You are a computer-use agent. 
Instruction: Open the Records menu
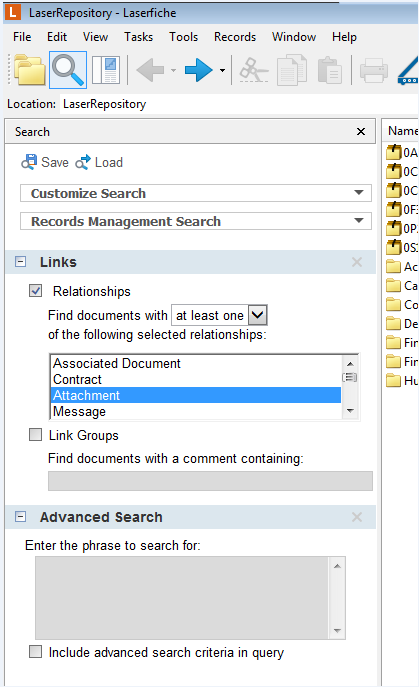235,37
